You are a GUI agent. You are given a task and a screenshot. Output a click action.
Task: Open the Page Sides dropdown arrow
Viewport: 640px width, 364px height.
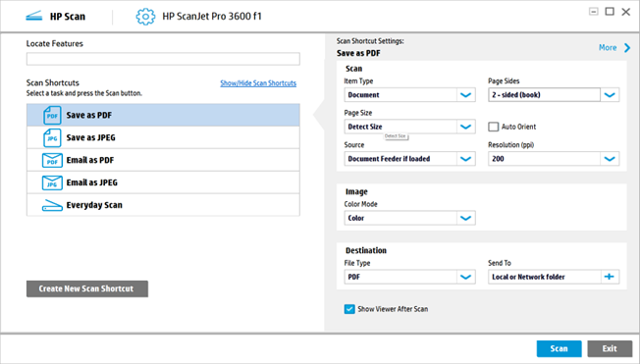610,95
